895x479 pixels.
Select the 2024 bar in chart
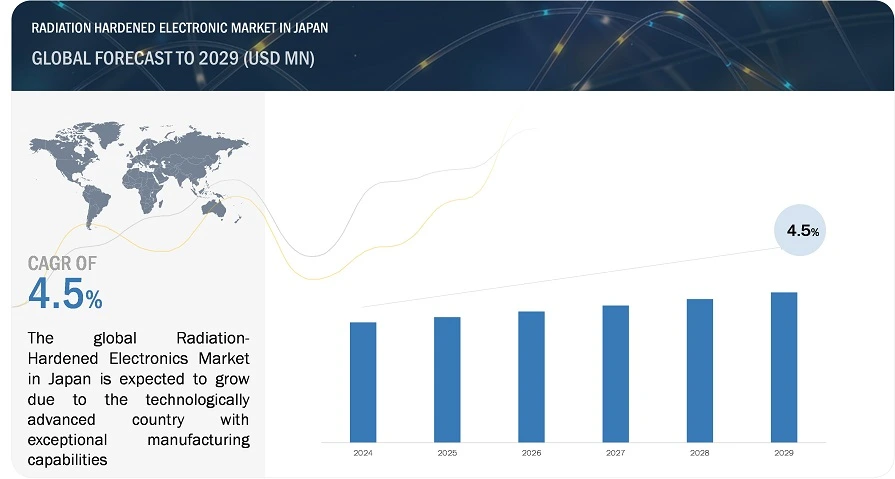click(x=363, y=381)
